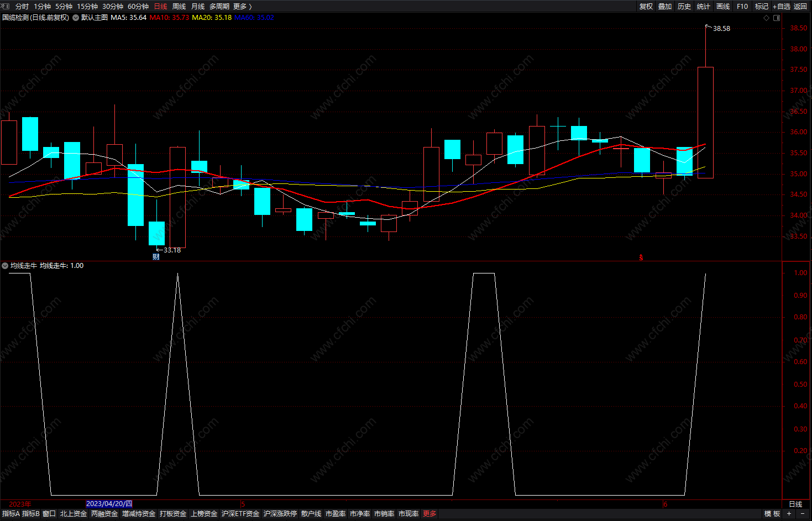The width and height of the screenshot is (812, 521).
Task: Click the diamond icon above the price axis
Action: 766,18
